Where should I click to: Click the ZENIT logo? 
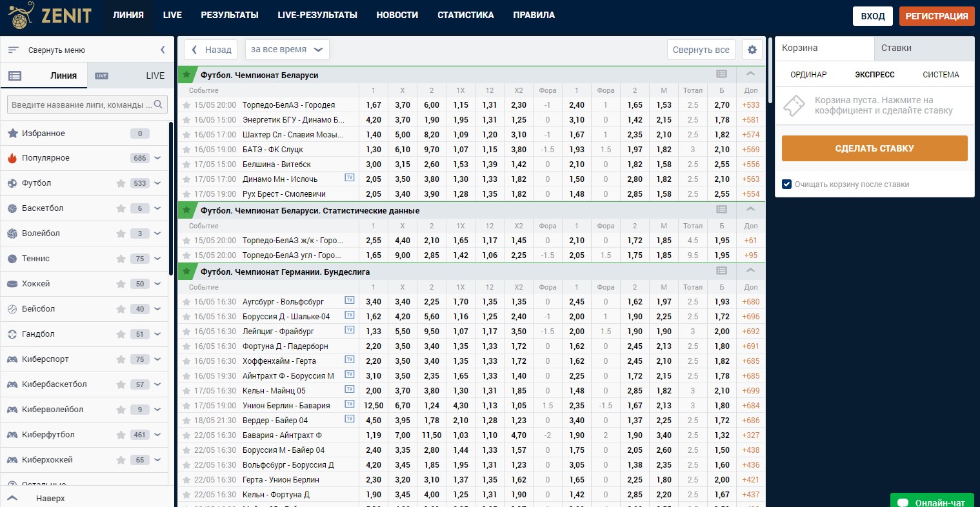[x=50, y=15]
